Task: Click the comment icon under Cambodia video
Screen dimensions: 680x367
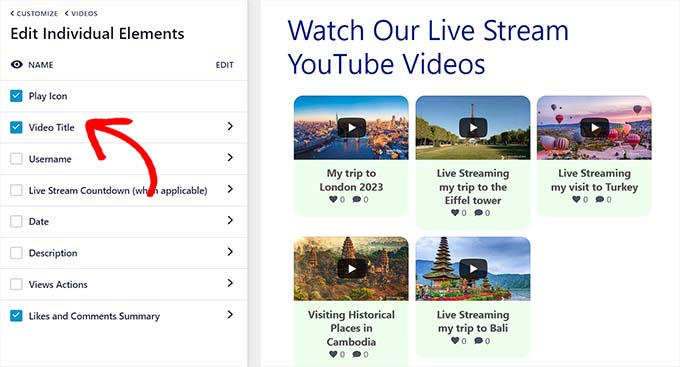Action: click(356, 354)
